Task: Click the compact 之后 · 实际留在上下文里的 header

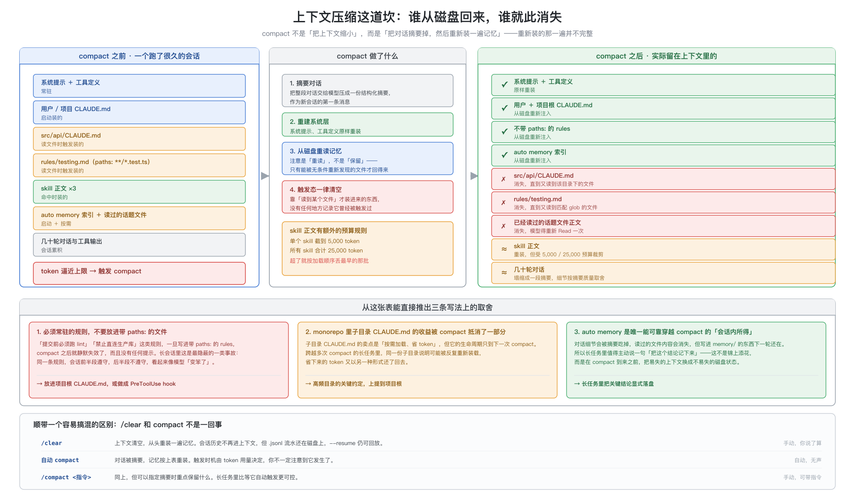Action: click(657, 56)
